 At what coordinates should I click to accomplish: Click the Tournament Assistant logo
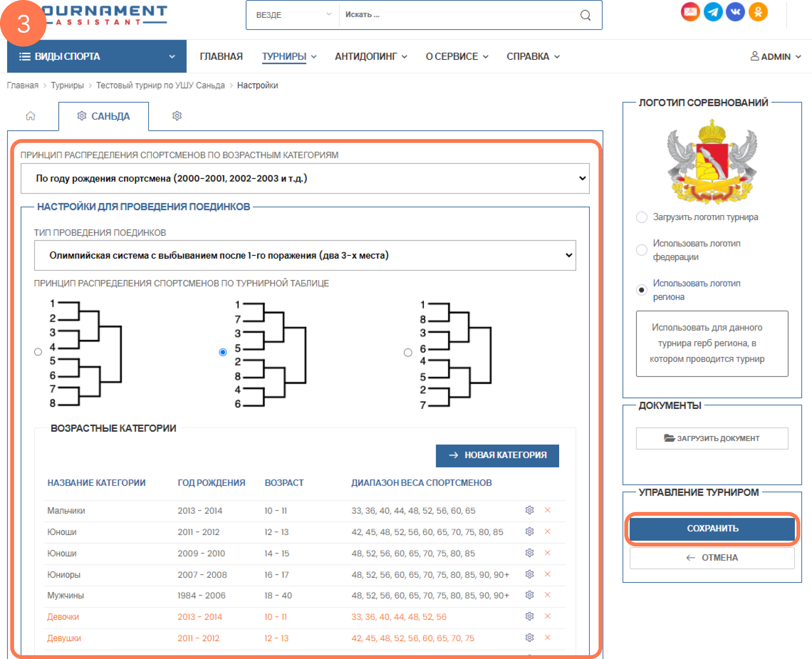pyautogui.click(x=105, y=15)
